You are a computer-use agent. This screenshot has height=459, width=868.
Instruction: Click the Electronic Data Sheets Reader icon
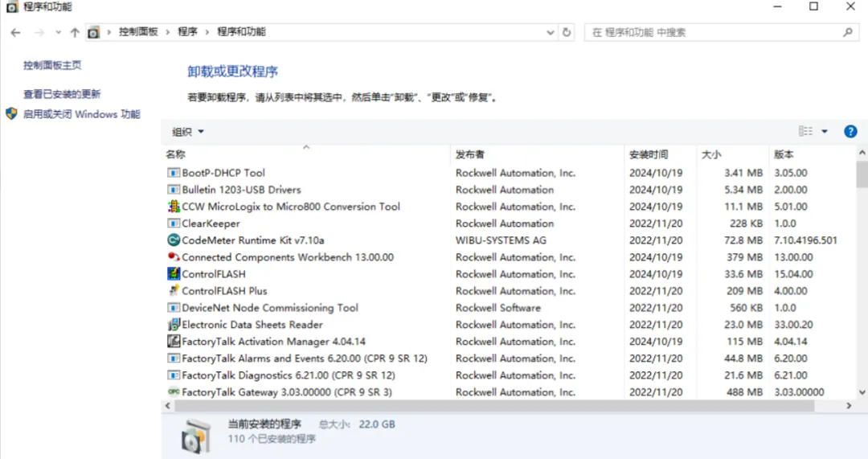coord(174,325)
